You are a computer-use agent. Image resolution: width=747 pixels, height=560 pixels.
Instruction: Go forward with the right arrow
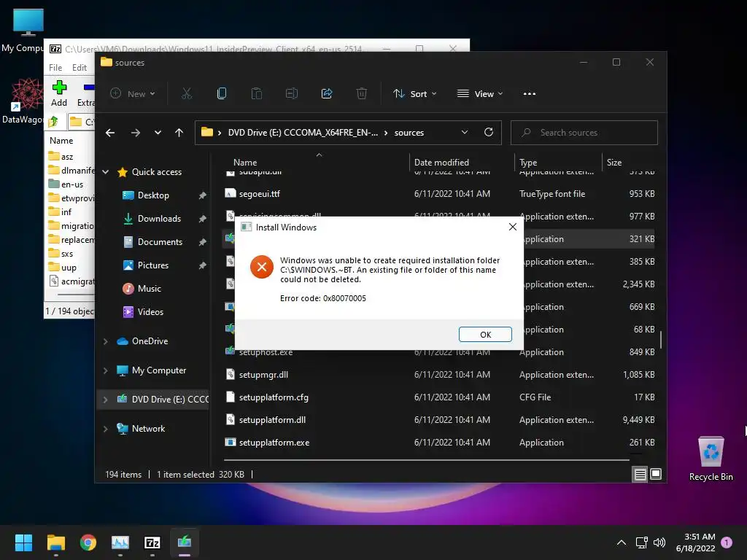[x=136, y=133]
